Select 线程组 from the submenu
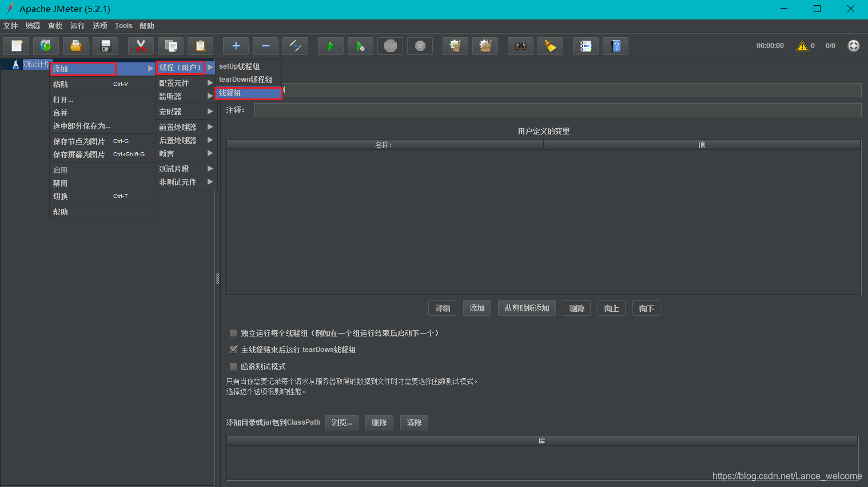This screenshot has width=868, height=487. 248,93
